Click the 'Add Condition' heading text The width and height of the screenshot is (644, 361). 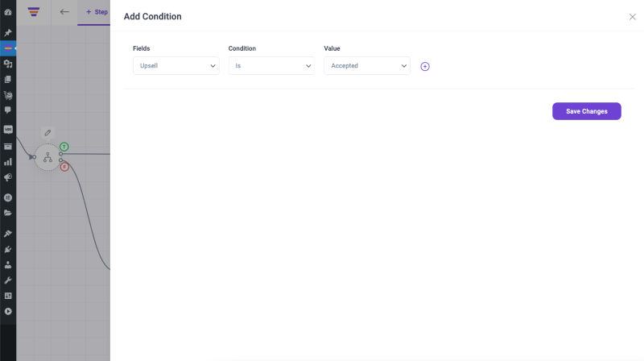(x=153, y=16)
